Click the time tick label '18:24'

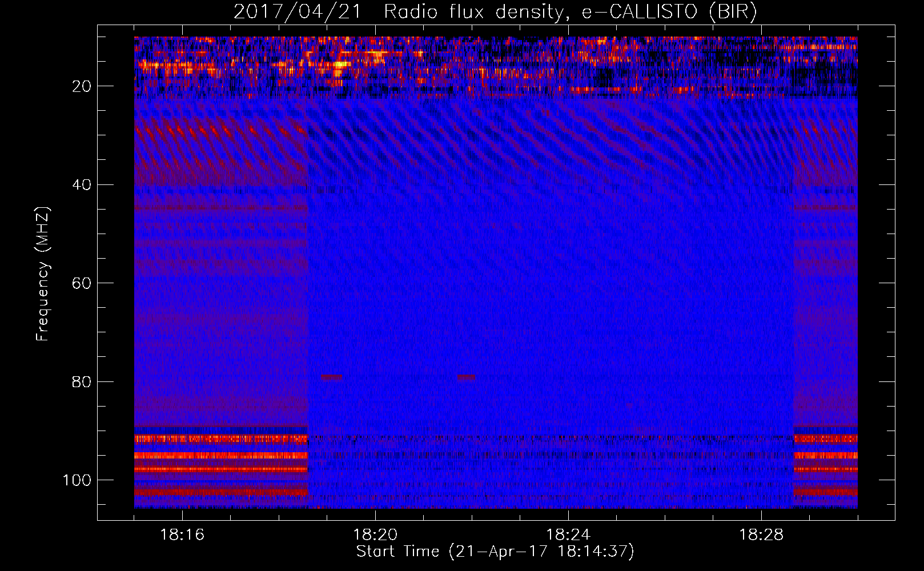(x=568, y=535)
